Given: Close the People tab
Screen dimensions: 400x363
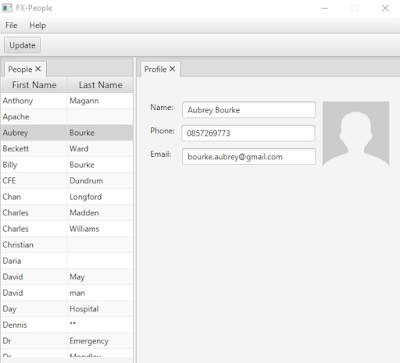Looking at the screenshot, I should pyautogui.click(x=38, y=69).
